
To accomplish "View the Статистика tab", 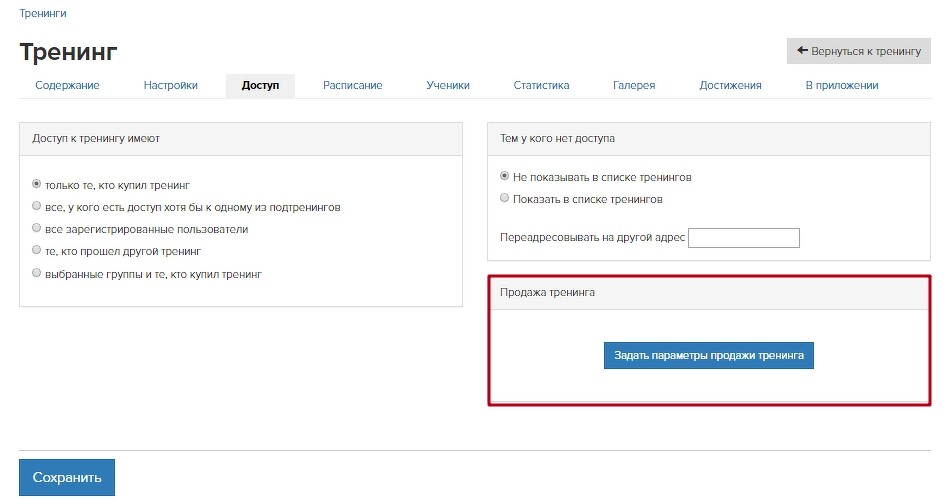I will 542,85.
